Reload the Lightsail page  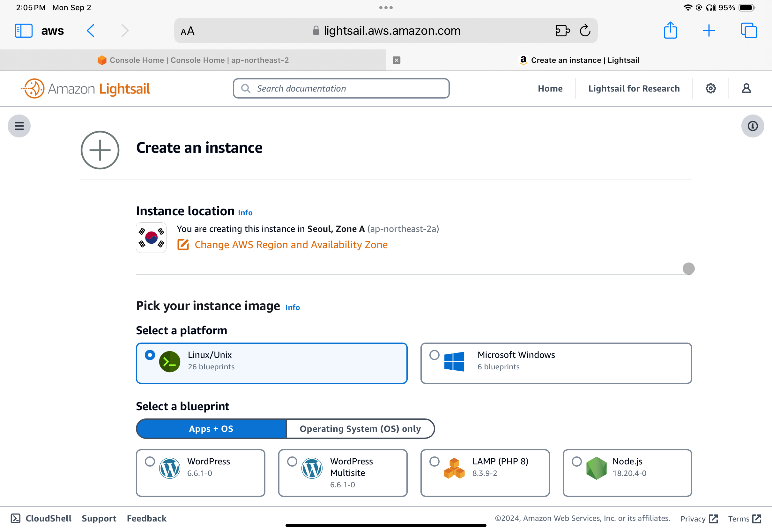585,30
